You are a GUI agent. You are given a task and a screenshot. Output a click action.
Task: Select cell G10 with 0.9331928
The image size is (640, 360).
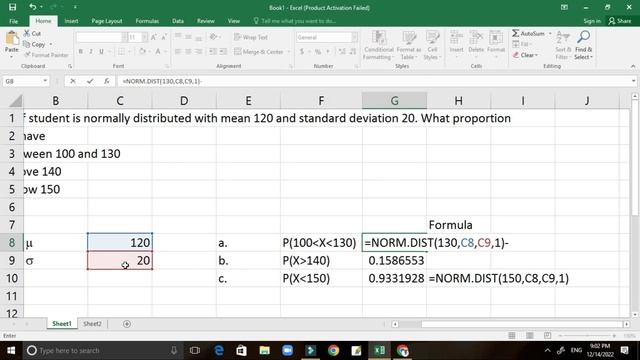click(394, 278)
